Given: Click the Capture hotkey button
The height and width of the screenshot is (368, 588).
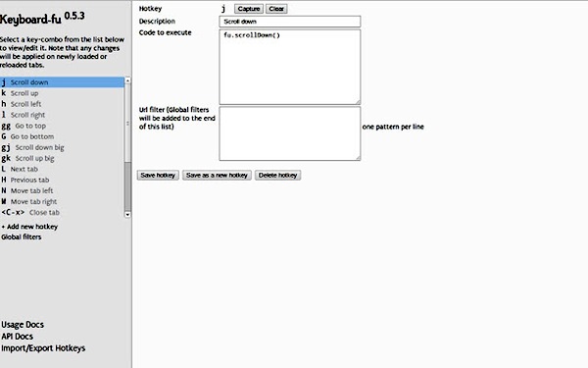Looking at the screenshot, I should click(x=249, y=9).
